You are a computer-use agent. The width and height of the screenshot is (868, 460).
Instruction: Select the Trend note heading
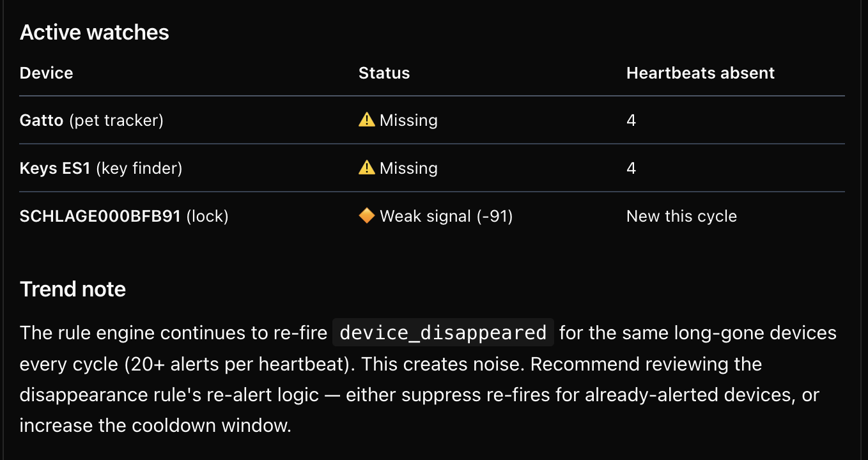click(73, 289)
